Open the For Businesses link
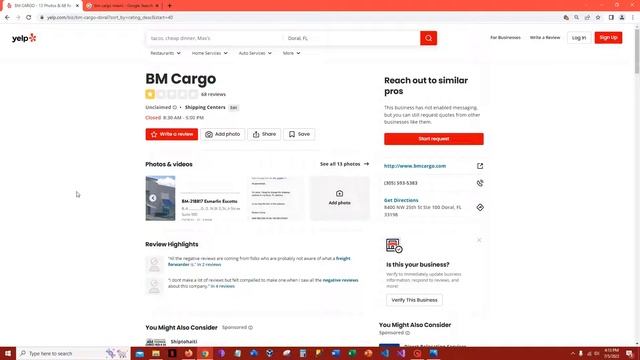The image size is (640, 360). pyautogui.click(x=505, y=38)
